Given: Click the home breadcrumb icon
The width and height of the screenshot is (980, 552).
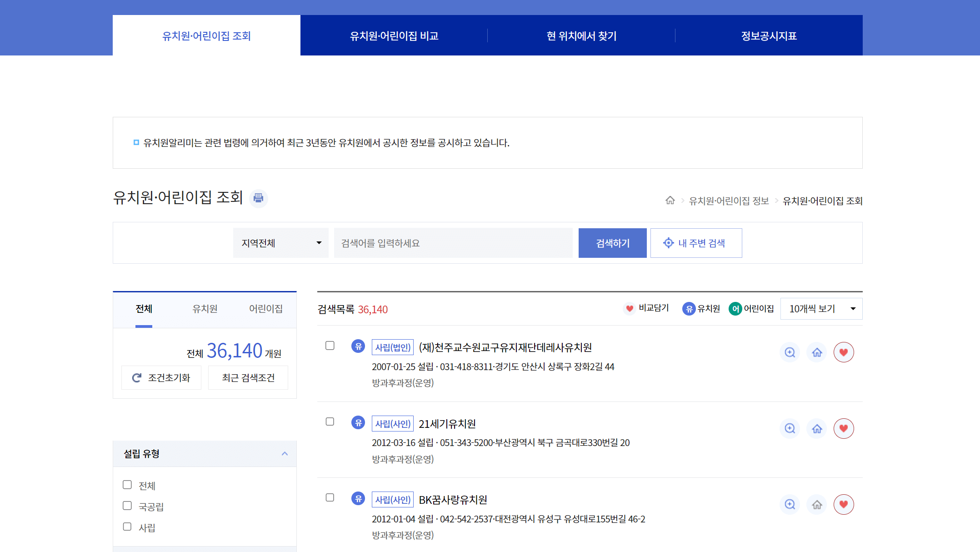Looking at the screenshot, I should [670, 201].
